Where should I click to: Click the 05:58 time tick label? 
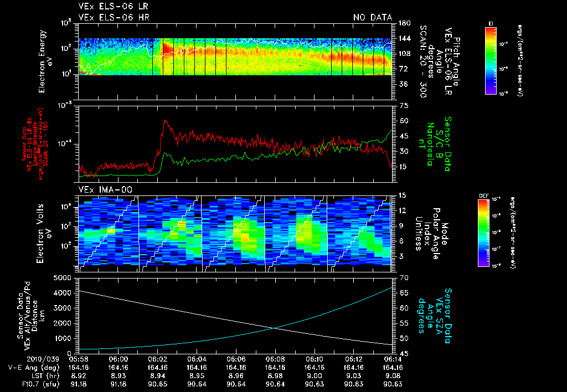pyautogui.click(x=79, y=359)
